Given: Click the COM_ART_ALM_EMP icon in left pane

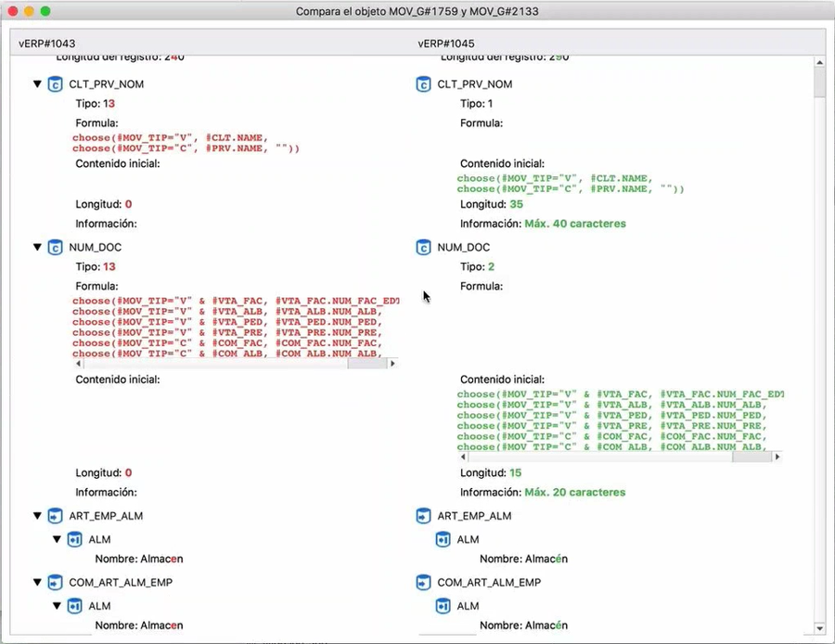Looking at the screenshot, I should click(x=56, y=583).
